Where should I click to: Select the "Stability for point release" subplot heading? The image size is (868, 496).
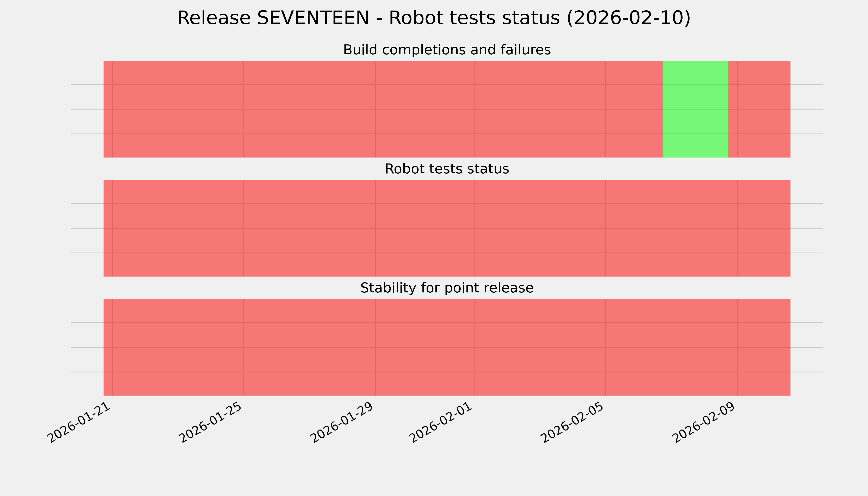tap(447, 288)
